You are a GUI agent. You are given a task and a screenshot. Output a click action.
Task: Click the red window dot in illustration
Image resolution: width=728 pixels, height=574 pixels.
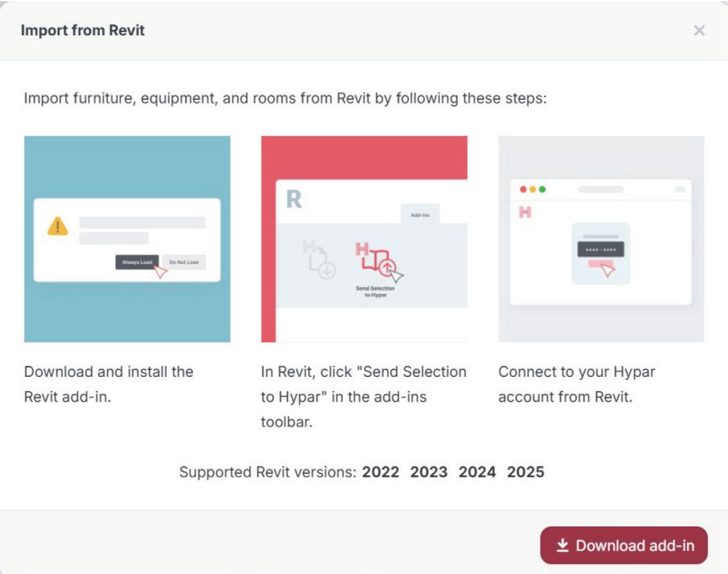(524, 190)
